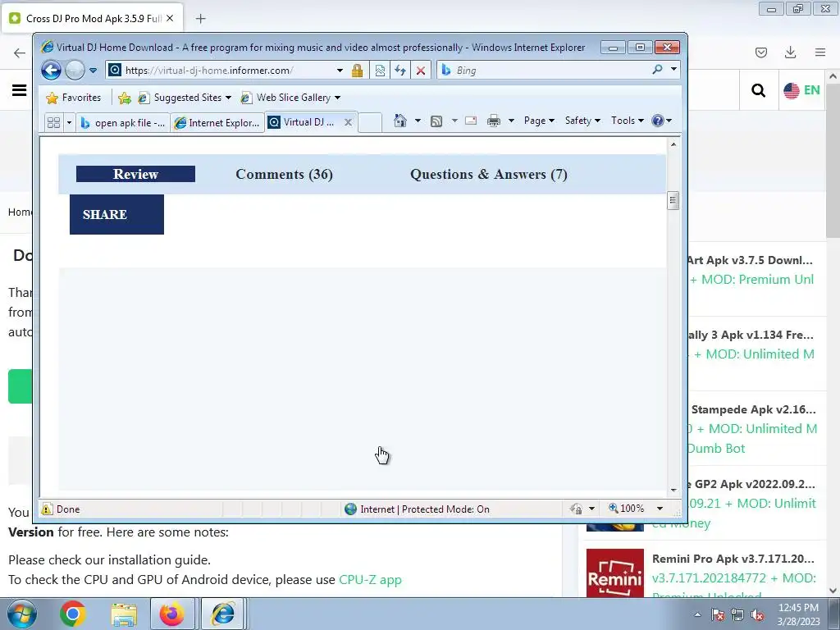Open the Safety menu
Viewport: 840px width, 630px height.
[x=583, y=121]
